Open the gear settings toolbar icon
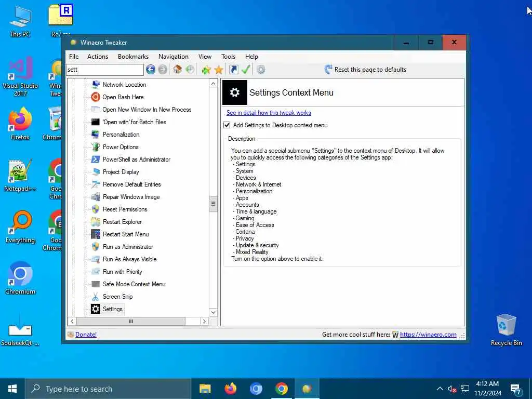The width and height of the screenshot is (532, 399). [261, 70]
